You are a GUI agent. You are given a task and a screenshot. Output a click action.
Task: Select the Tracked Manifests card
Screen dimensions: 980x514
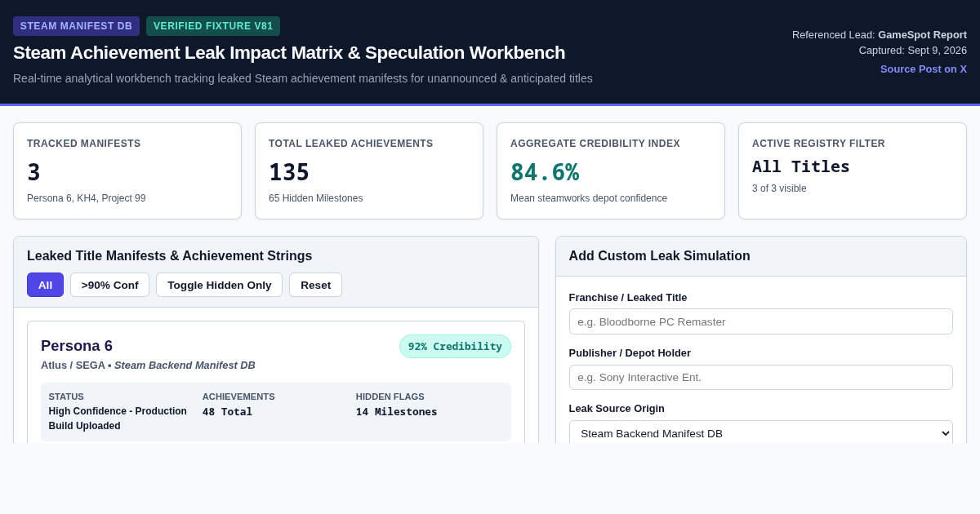(127, 171)
